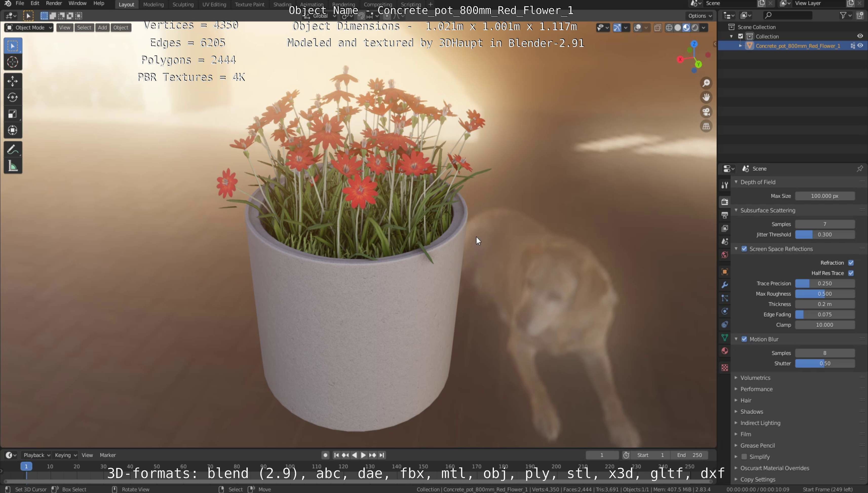868x493 pixels.
Task: Enable the Simplify checkbox
Action: pos(744,457)
